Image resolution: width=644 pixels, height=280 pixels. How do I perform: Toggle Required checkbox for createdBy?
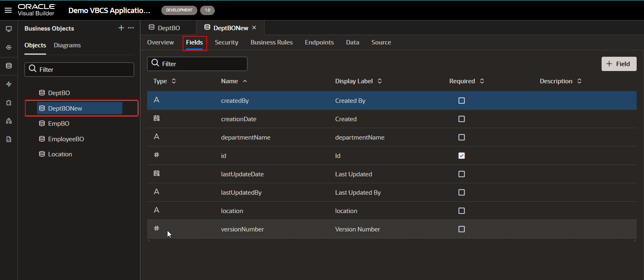coord(461,100)
